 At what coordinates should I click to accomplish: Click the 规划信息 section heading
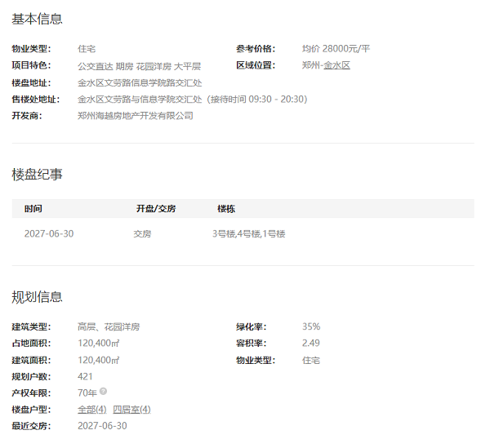point(37,296)
